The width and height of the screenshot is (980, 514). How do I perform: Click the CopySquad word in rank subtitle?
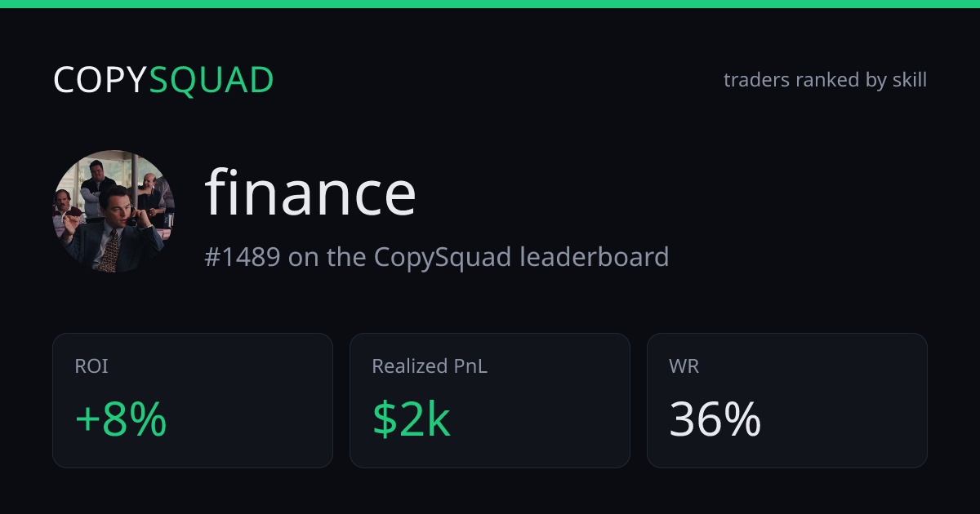pyautogui.click(x=443, y=257)
